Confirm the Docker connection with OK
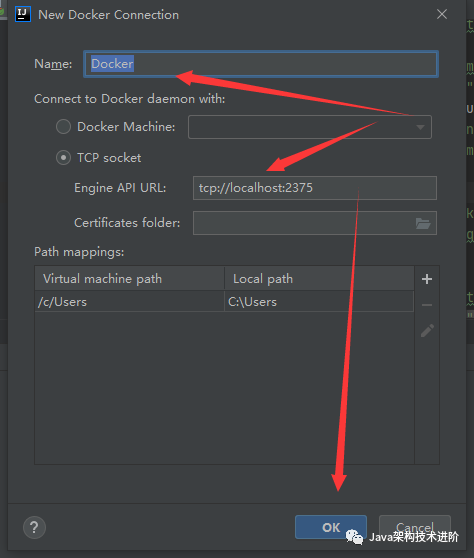The width and height of the screenshot is (474, 558). coord(331,527)
